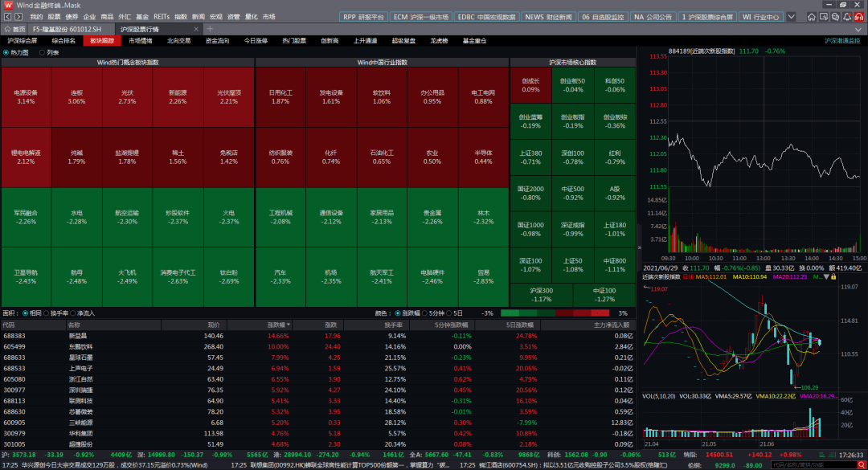Click the list icon in the status bar
This screenshot has width=868, height=470.
(822, 455)
